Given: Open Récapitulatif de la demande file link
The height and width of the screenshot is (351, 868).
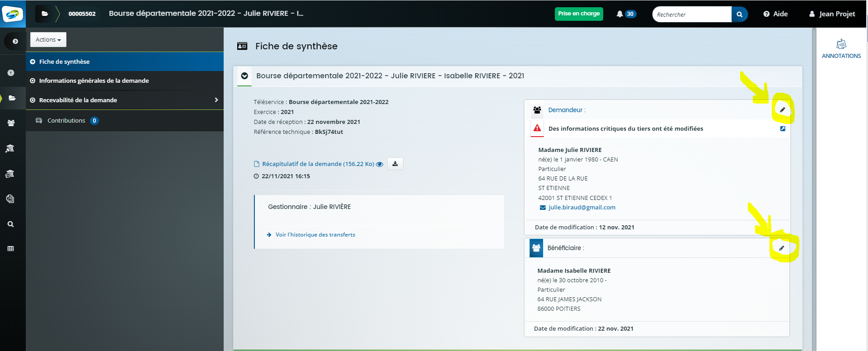Looking at the screenshot, I should 318,164.
